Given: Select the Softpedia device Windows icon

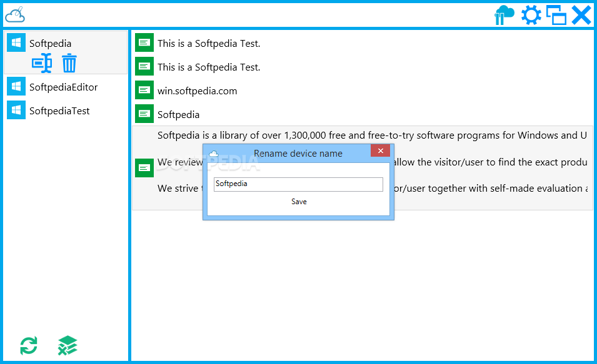Looking at the screenshot, I should [16, 42].
